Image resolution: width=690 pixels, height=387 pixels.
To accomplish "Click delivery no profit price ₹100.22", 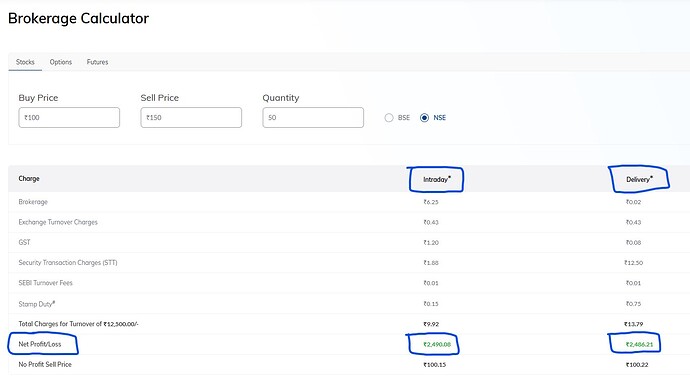I will point(637,365).
